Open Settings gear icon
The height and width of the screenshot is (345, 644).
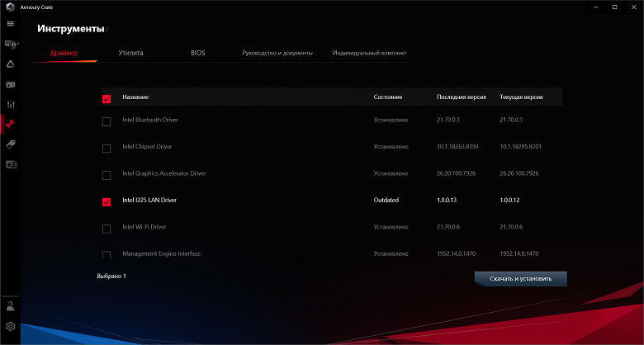11,327
